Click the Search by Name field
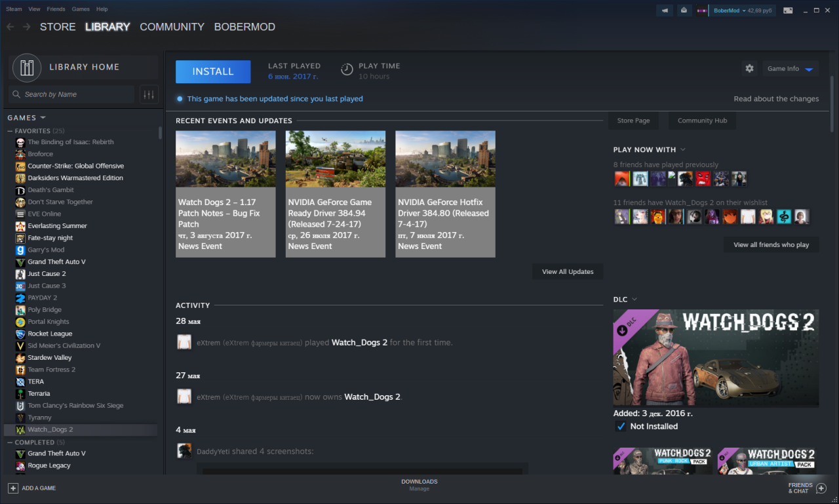 coord(72,94)
